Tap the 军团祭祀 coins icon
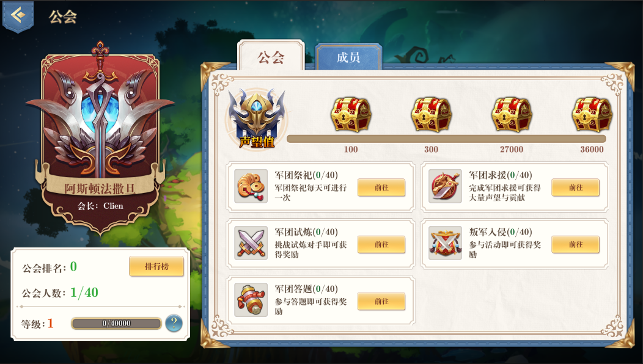The height and width of the screenshot is (364, 643). pos(251,186)
